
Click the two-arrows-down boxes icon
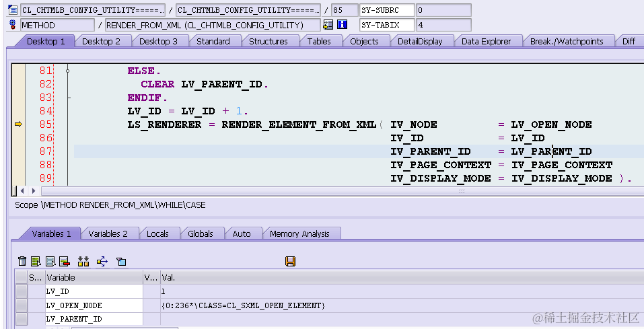pyautogui.click(x=83, y=261)
